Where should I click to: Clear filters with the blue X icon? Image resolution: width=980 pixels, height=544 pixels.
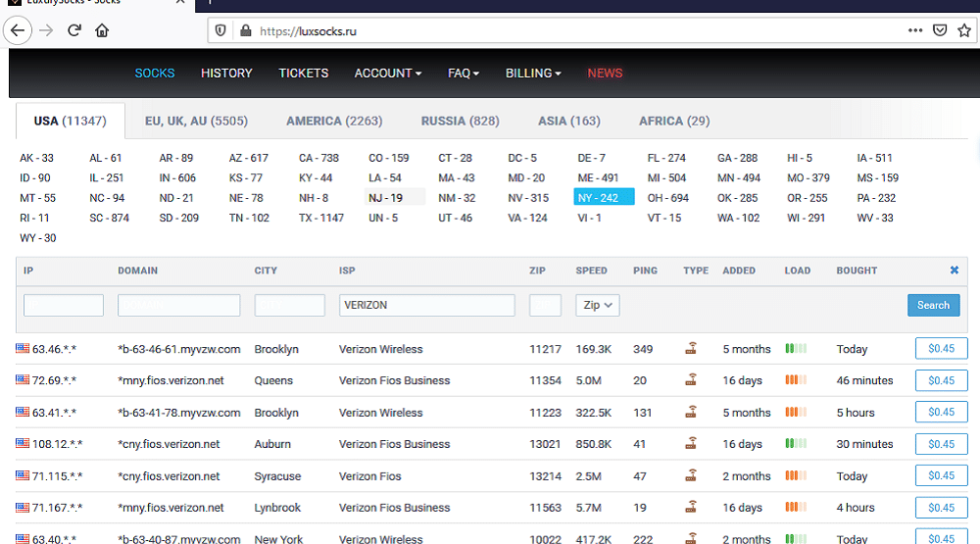click(x=955, y=271)
